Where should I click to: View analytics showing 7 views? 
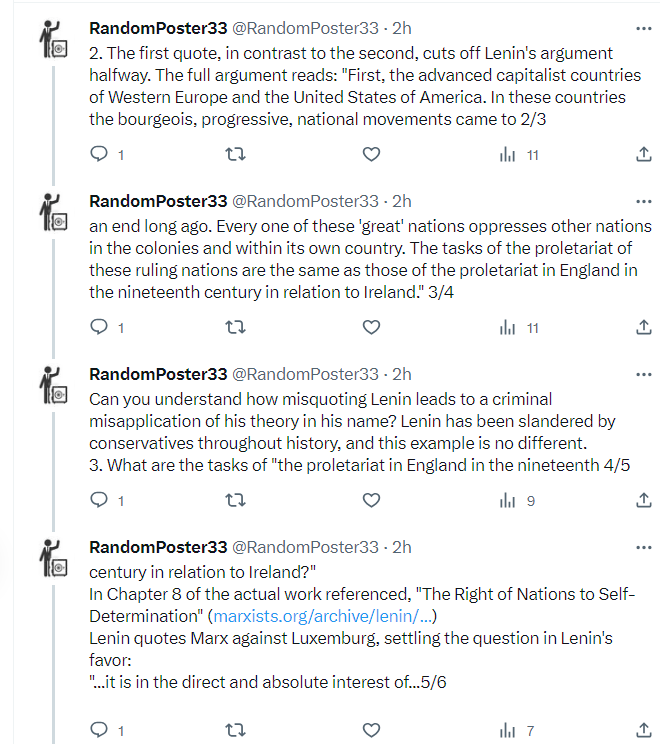point(518,730)
